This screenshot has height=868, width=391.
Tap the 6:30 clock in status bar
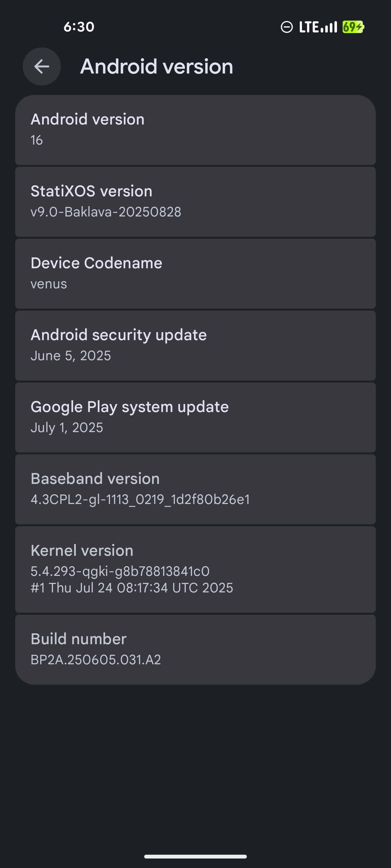coord(79,27)
